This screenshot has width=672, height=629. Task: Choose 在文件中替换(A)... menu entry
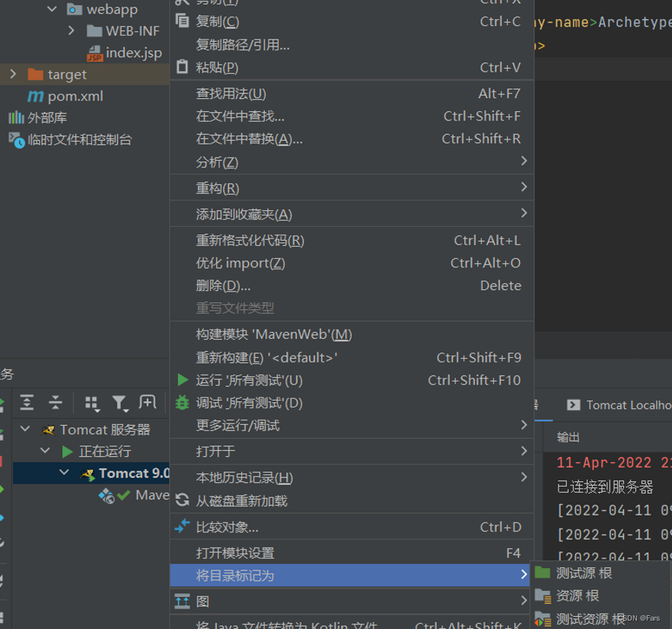(352, 139)
